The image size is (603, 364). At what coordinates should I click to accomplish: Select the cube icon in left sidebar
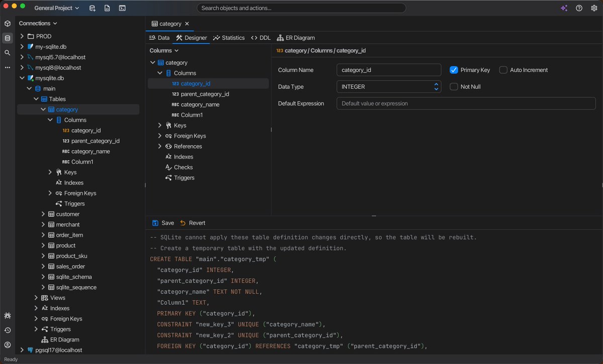coord(8,24)
